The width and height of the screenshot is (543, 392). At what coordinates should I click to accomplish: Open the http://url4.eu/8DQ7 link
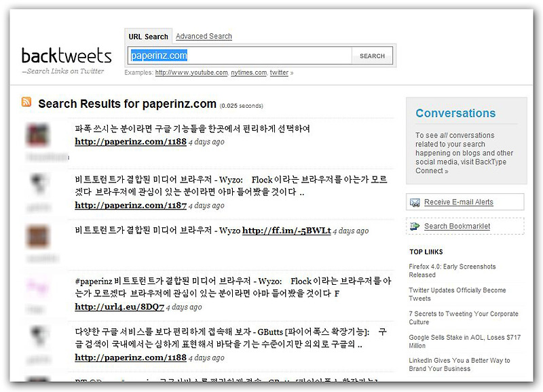pos(119,307)
